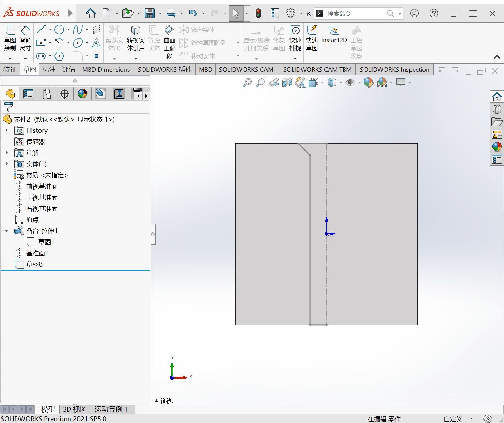
Task: Switch to the 标注 tab
Action: [x=49, y=69]
